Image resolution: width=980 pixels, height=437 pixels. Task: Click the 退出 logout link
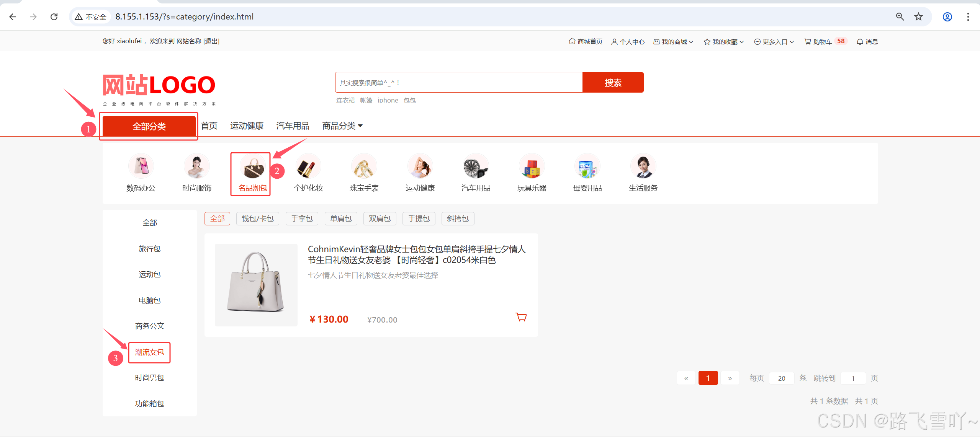211,41
